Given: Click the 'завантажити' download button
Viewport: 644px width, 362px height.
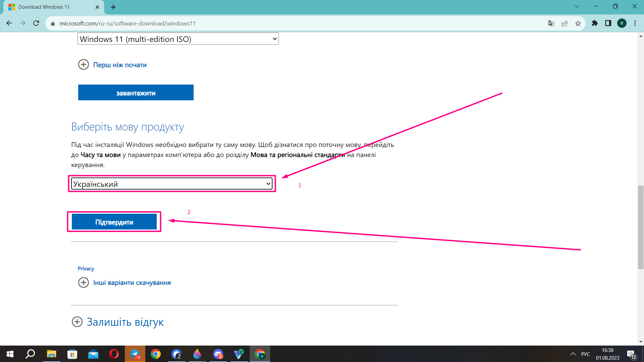Looking at the screenshot, I should click(136, 93).
